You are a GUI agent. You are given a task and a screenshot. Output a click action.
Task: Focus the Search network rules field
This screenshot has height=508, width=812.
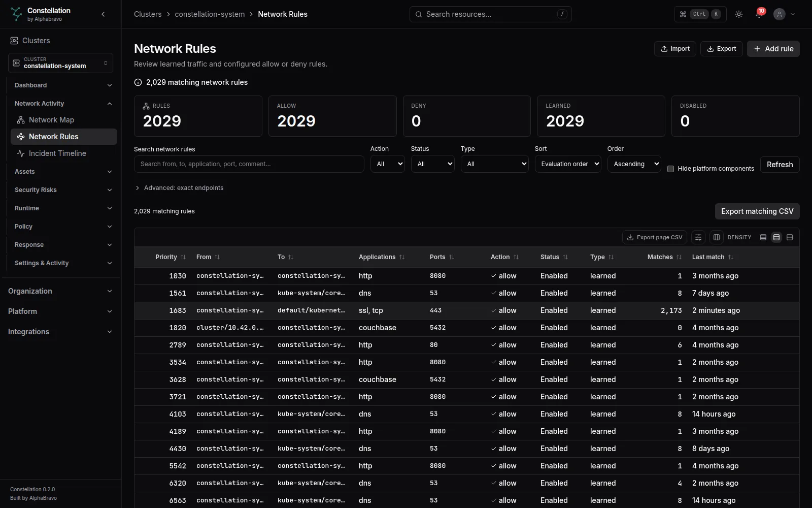[x=249, y=164]
